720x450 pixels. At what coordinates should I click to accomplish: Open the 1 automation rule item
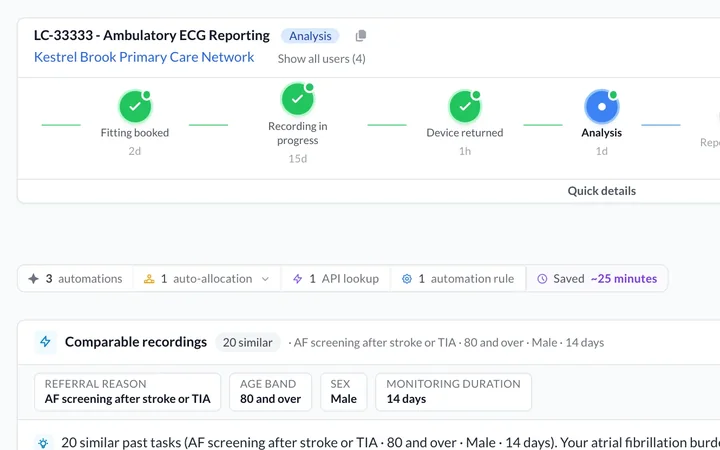(x=458, y=279)
